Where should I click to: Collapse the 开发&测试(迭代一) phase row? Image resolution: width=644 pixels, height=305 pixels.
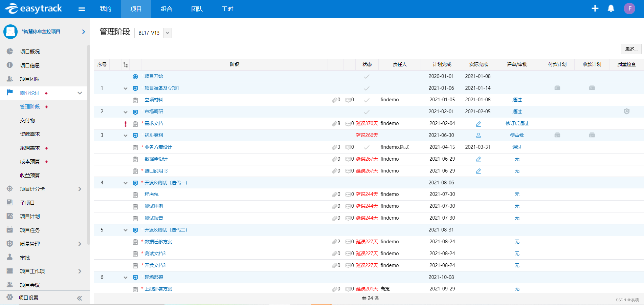[x=126, y=183]
